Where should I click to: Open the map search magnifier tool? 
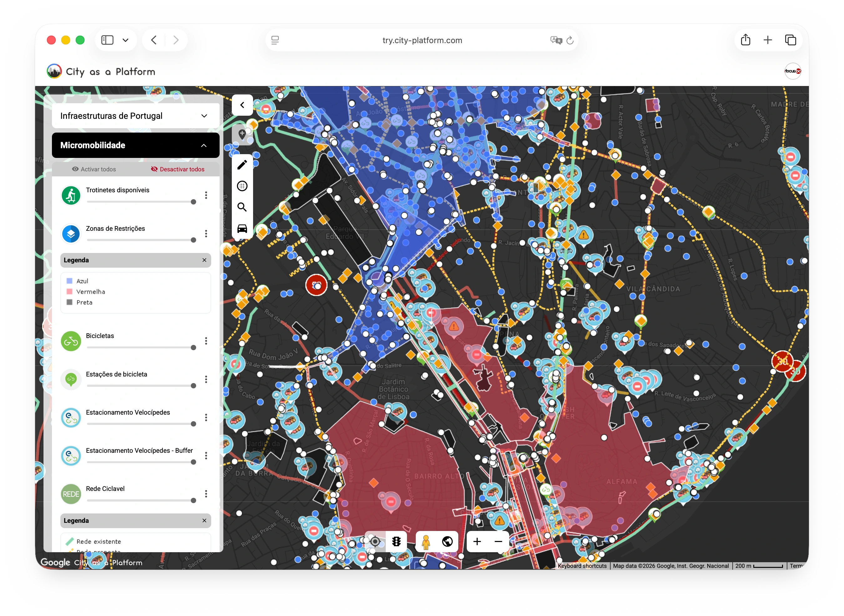(242, 207)
